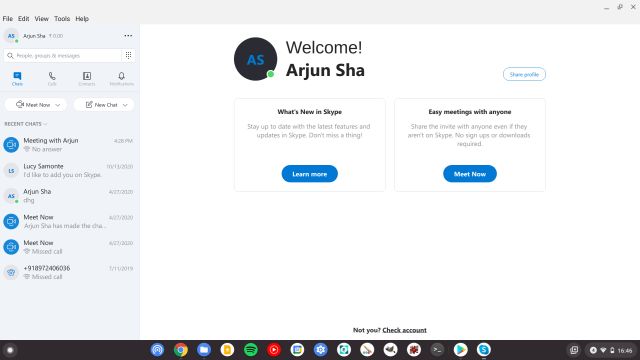
Task: Open the File menu
Action: (7, 19)
